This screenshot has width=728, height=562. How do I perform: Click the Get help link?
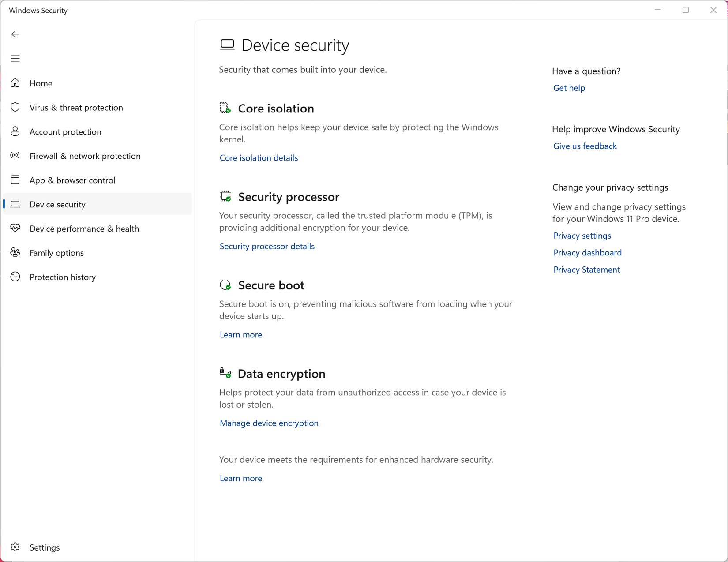tap(569, 88)
